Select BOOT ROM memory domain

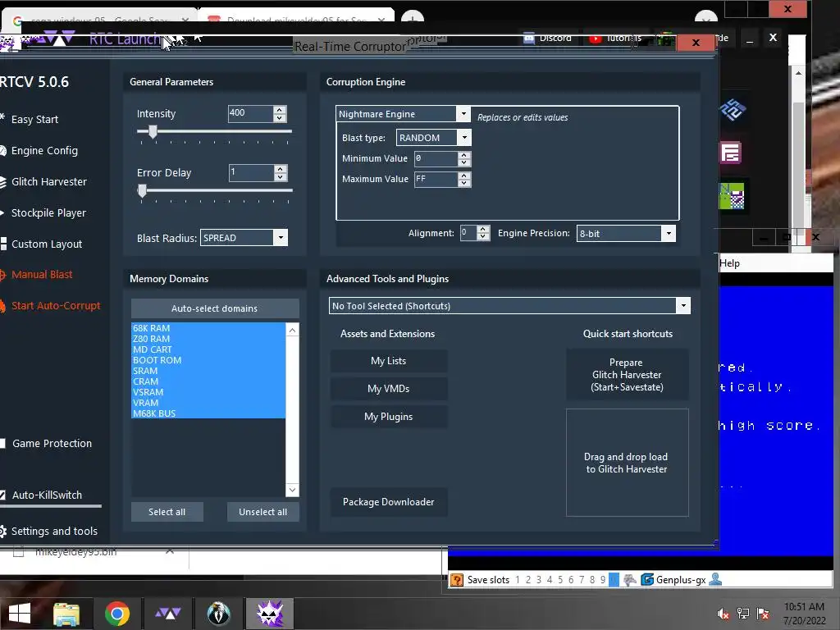pos(208,360)
